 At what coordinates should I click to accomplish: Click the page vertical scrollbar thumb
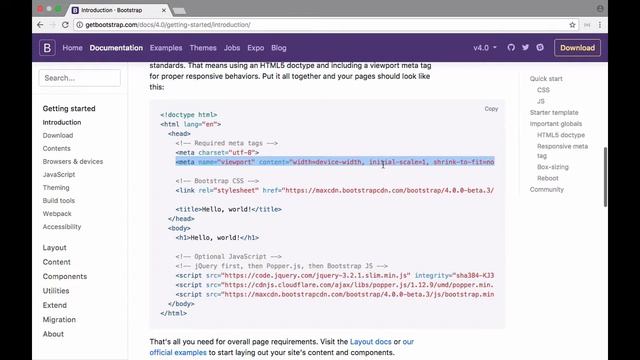pyautogui.click(x=605, y=177)
